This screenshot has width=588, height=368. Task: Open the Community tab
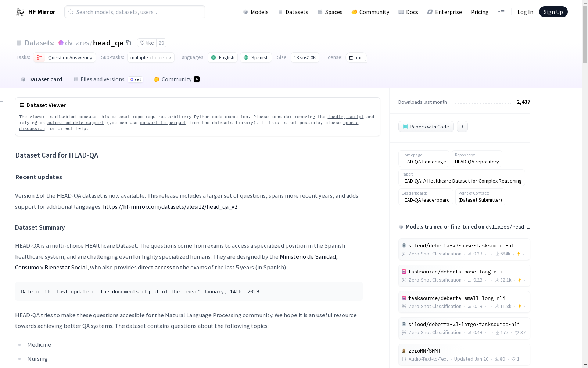(176, 79)
